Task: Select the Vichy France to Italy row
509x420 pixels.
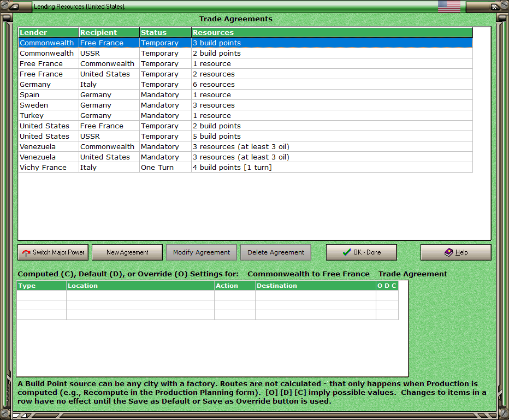Action: point(245,168)
